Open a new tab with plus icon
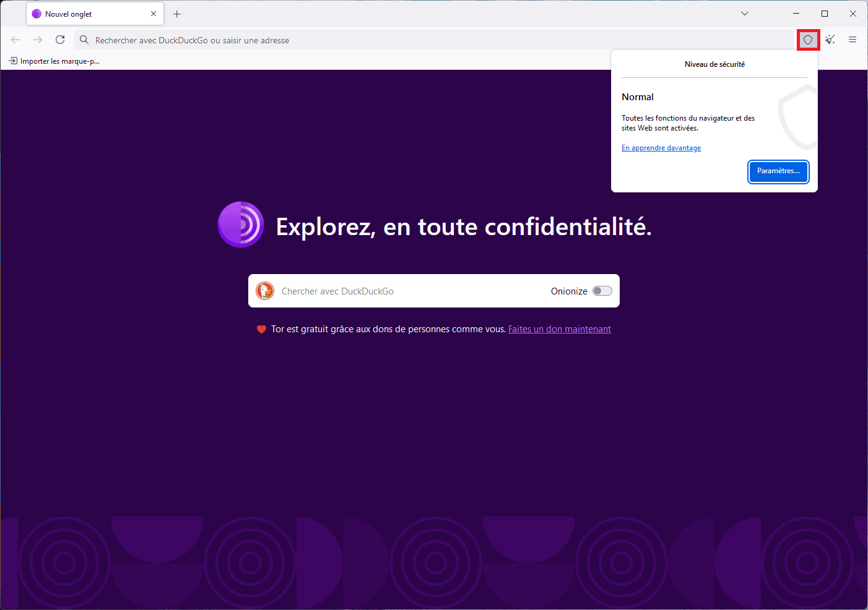The image size is (868, 610). [177, 14]
